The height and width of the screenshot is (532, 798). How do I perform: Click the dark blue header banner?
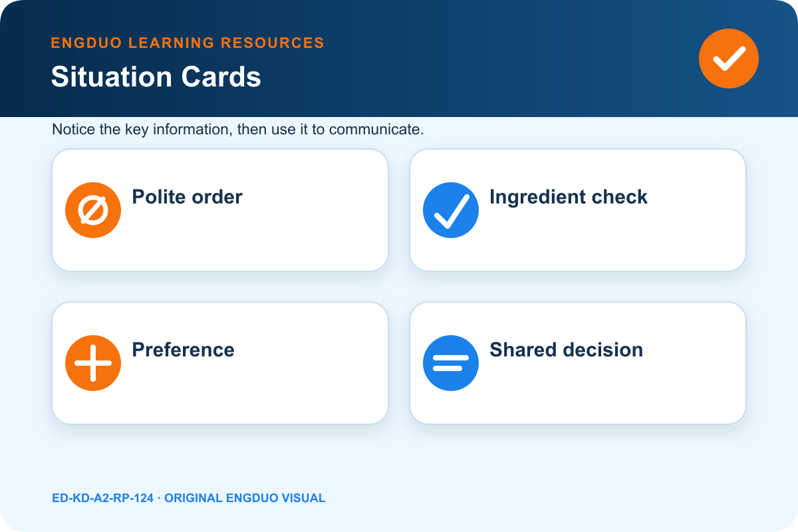coord(399,59)
